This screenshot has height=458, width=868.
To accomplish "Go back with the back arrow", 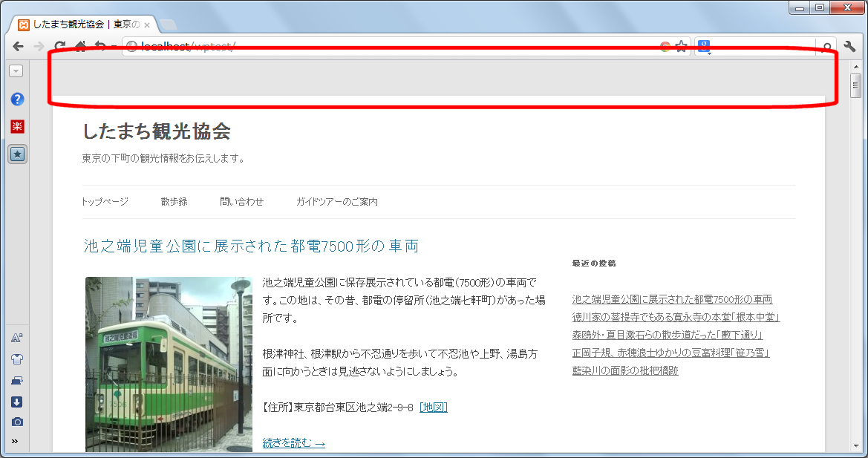I will [x=19, y=47].
